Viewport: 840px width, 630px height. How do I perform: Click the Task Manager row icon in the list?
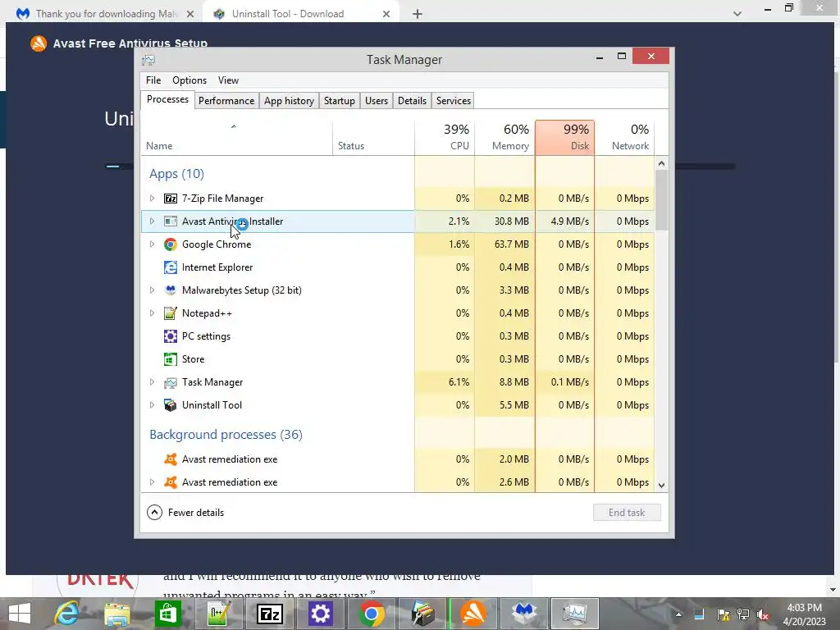coord(171,382)
